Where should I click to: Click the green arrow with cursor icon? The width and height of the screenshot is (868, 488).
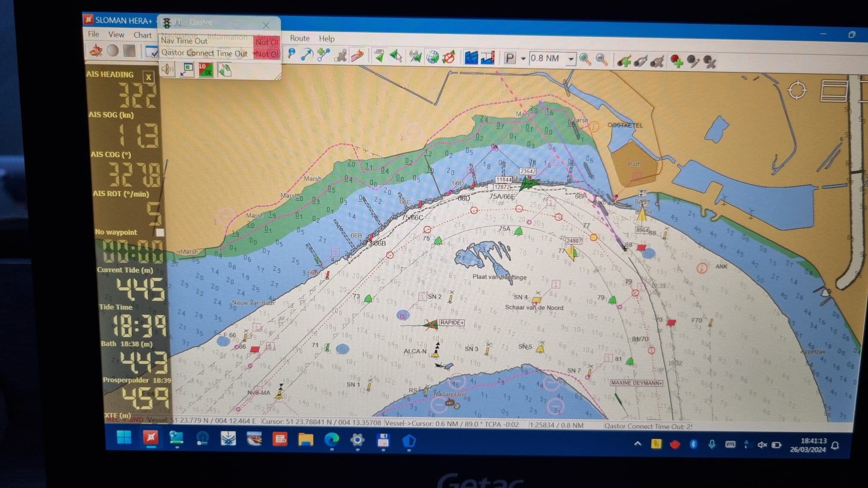(396, 56)
